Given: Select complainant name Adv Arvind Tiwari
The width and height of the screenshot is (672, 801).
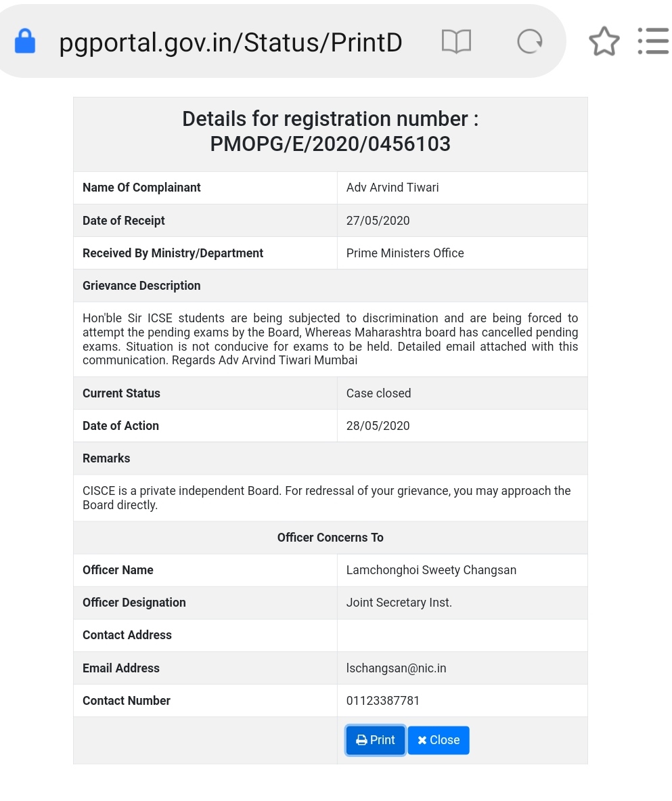Looking at the screenshot, I should point(393,188).
